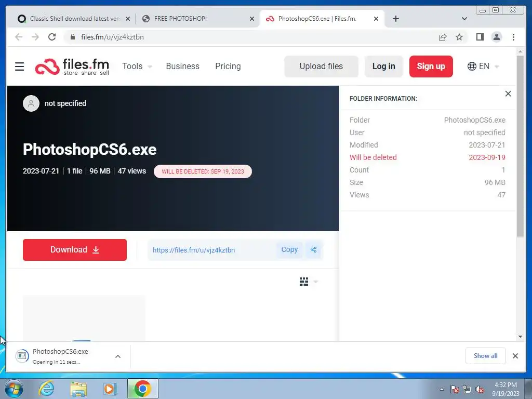Click the Sign up button
532x399 pixels.
point(431,66)
